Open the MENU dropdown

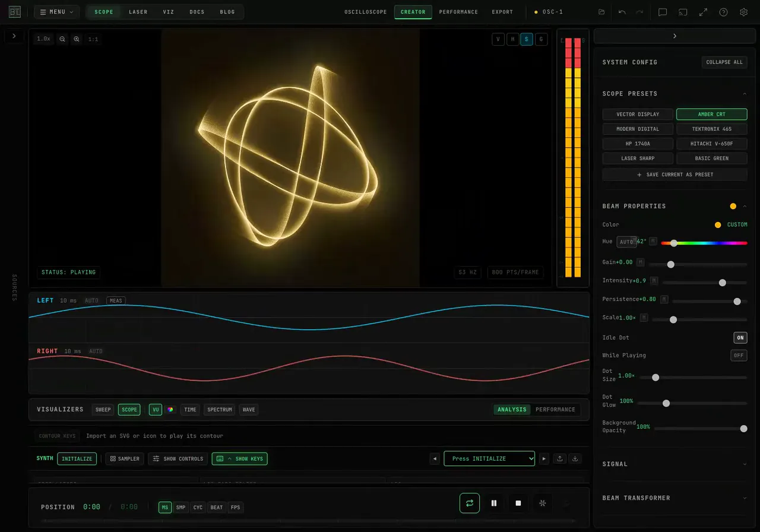click(56, 12)
